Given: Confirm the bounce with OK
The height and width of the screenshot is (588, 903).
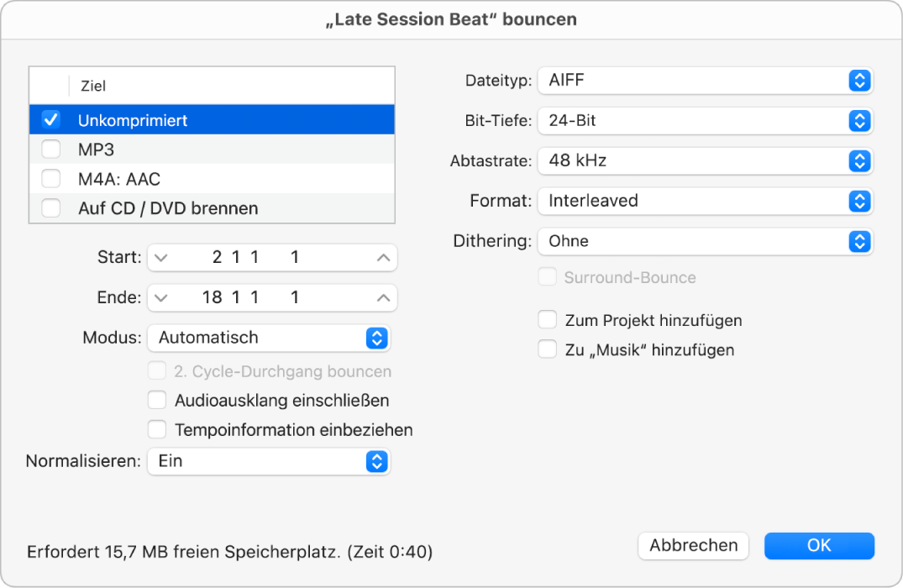Looking at the screenshot, I should pyautogui.click(x=819, y=545).
